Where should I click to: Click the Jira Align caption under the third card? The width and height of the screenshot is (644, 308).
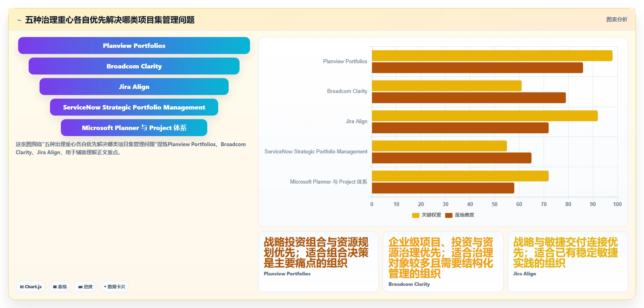click(x=525, y=274)
